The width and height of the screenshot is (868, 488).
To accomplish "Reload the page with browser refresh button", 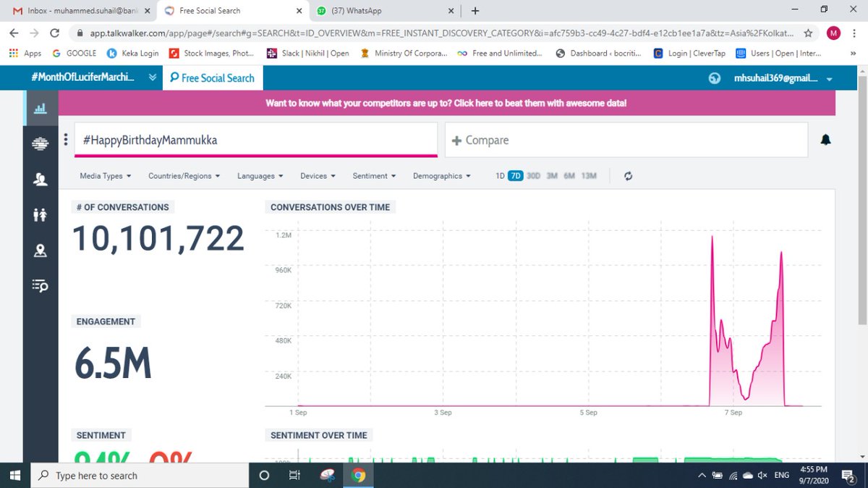I will (54, 33).
